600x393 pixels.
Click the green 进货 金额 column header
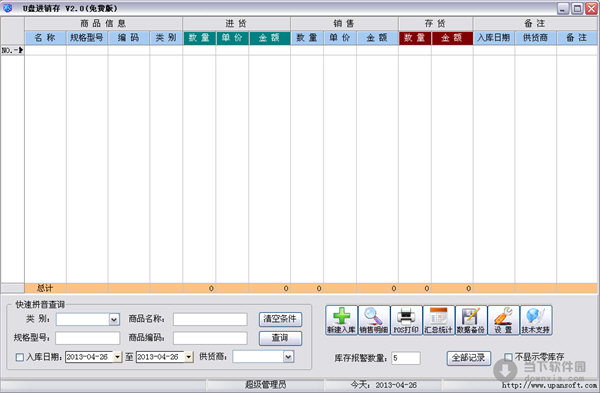coord(269,38)
